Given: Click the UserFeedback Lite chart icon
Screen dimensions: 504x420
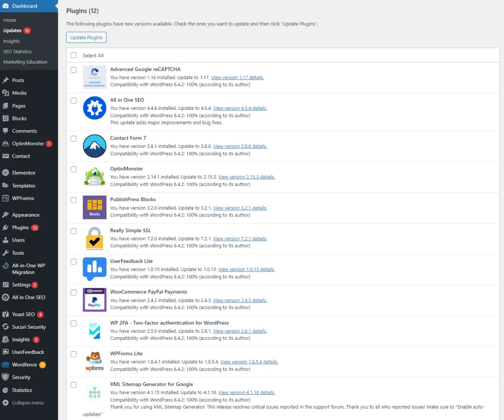Looking at the screenshot, I should point(94,269).
